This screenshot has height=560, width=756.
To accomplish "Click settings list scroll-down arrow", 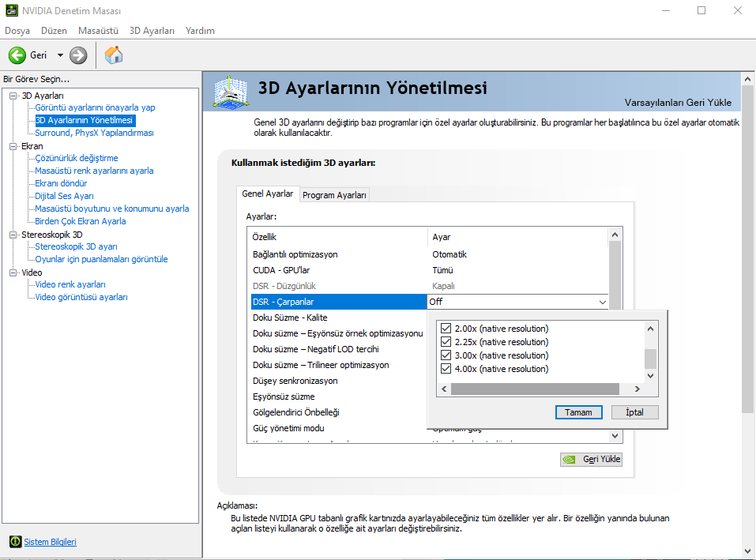I will pos(615,436).
